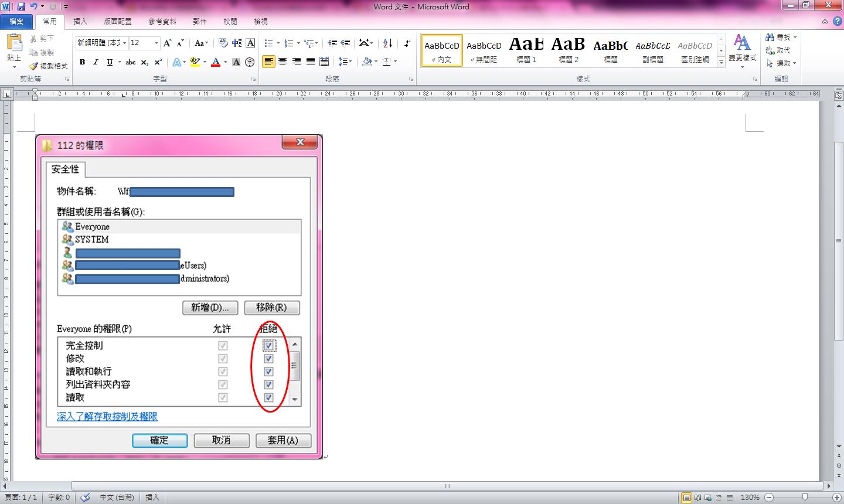Open the font size dropdown showing 12

156,43
